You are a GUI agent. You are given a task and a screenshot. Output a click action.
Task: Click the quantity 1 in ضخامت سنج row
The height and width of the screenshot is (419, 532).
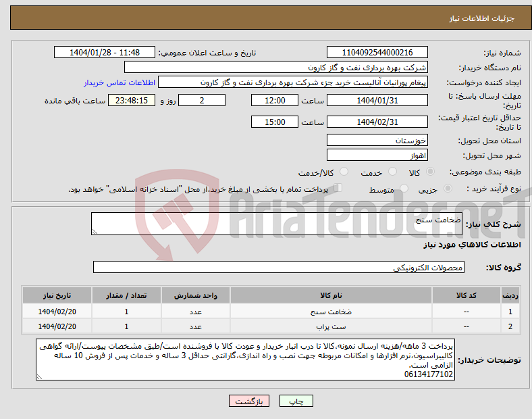click(126, 312)
